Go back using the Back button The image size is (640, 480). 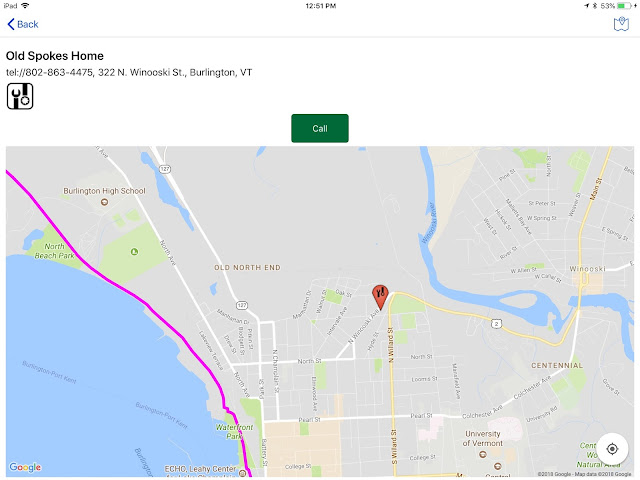23,24
